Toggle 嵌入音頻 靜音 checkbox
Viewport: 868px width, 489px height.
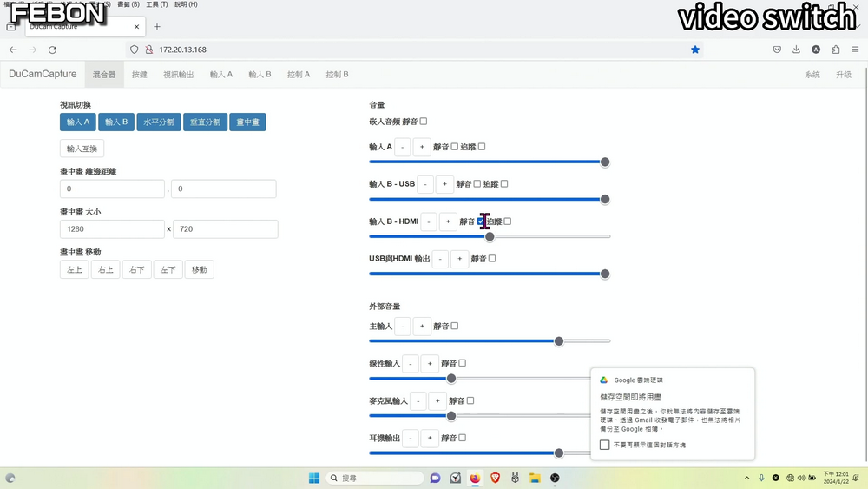coord(424,122)
